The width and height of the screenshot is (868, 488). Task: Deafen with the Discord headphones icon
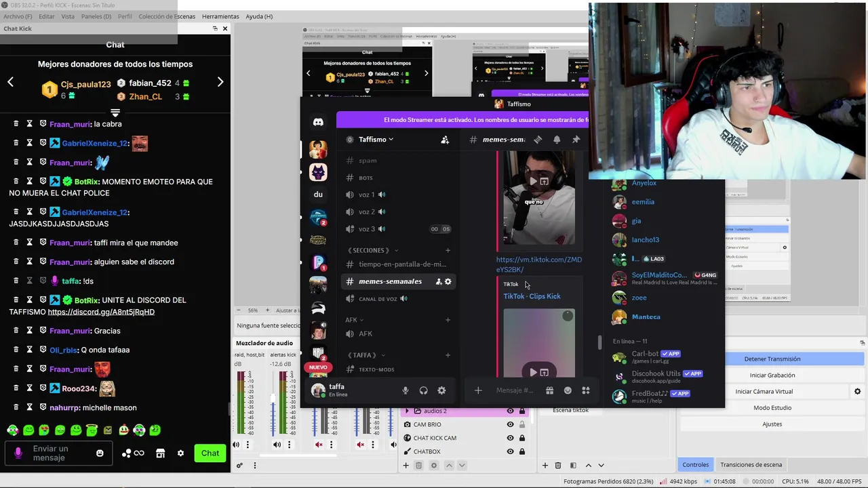pyautogui.click(x=423, y=390)
